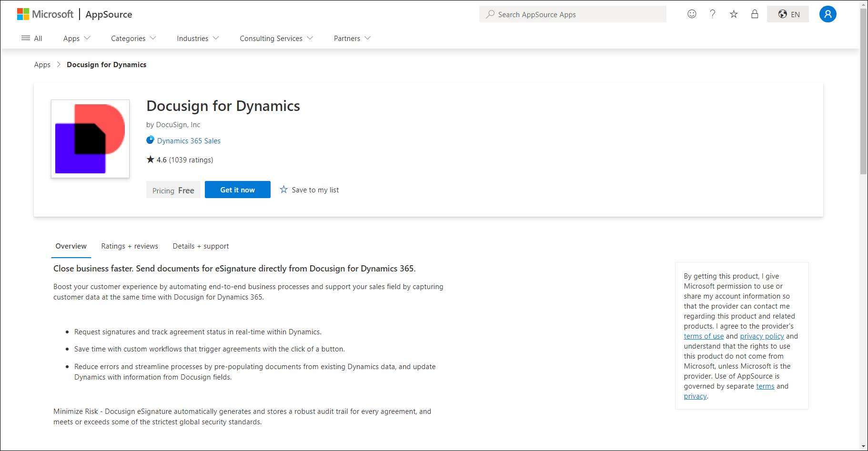Toggle Save to my list

click(x=309, y=190)
